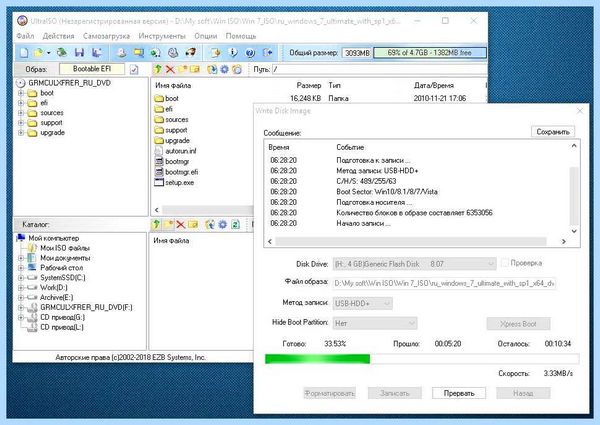Click the Up arrow in Каталог toolbar
Viewport: 600px width, 425px height.
coord(156,225)
